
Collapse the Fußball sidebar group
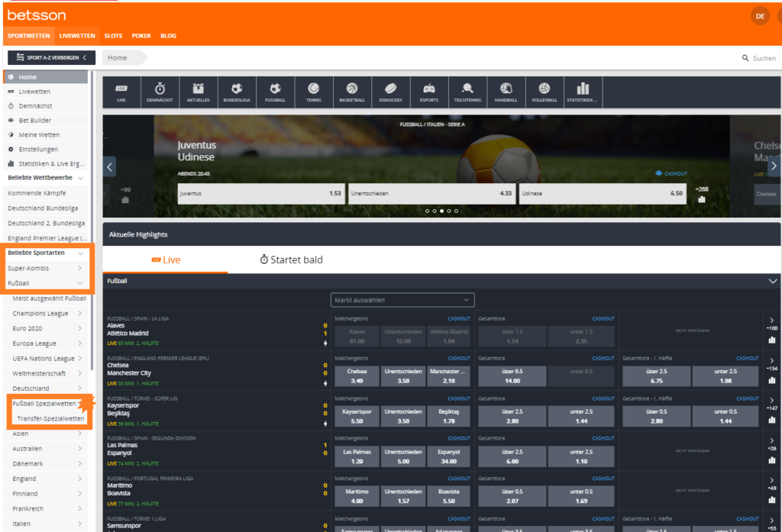tap(80, 283)
